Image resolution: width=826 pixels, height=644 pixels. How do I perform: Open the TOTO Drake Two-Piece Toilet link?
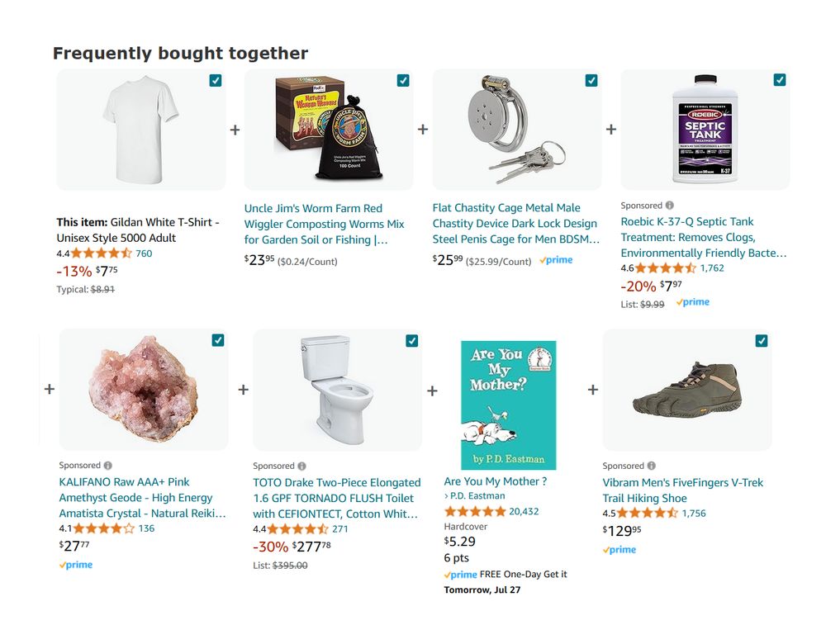point(336,498)
